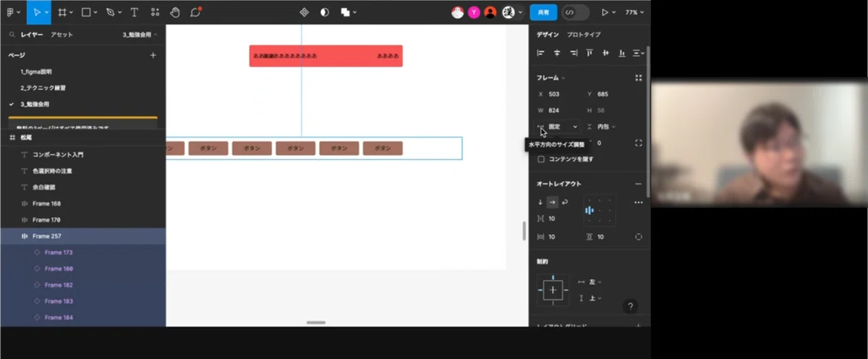
Task: Select the Frame 173 component layer
Action: [x=82, y=253]
